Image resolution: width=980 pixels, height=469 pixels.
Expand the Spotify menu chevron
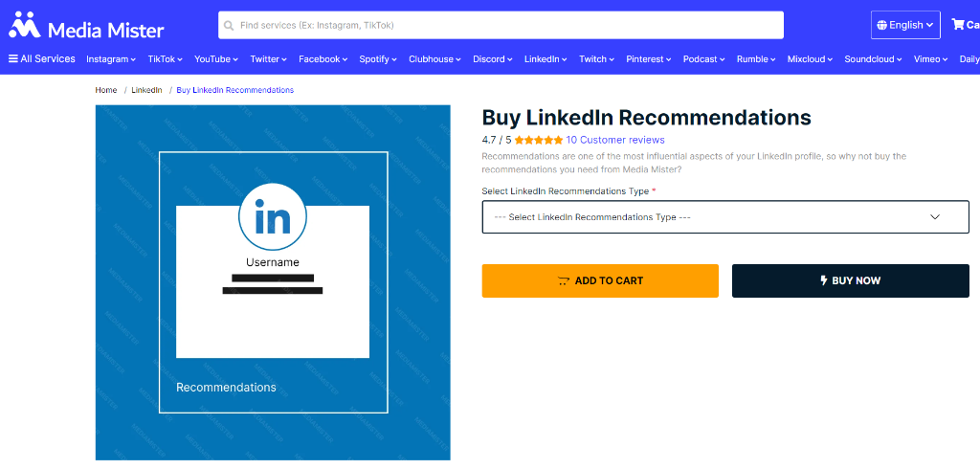tap(394, 59)
